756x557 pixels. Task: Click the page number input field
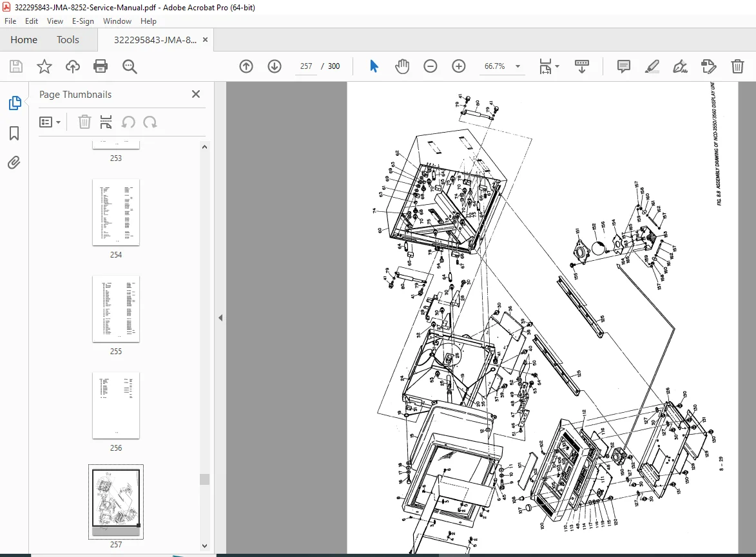click(306, 66)
